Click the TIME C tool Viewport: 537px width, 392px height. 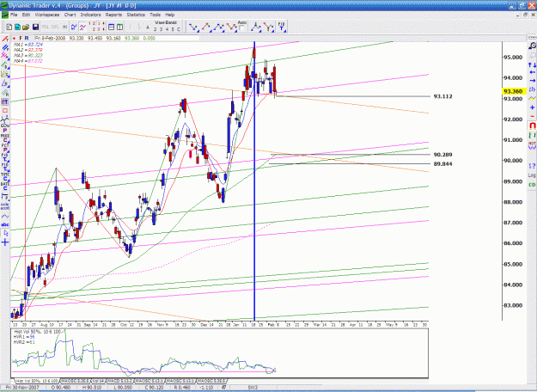click(x=5, y=176)
